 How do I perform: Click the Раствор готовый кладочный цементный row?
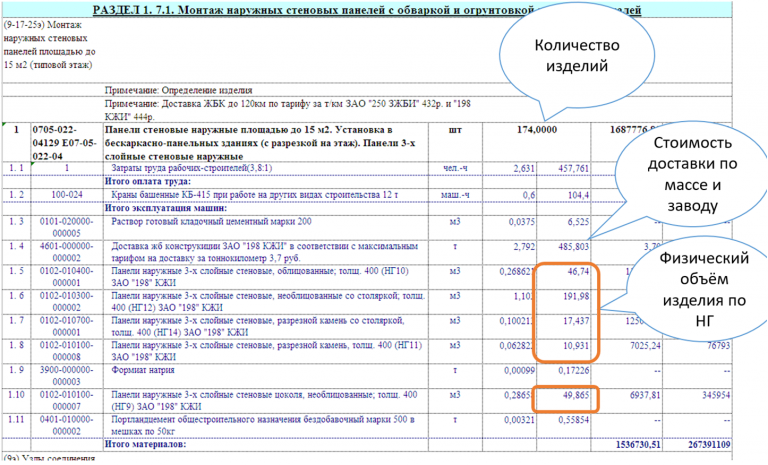tap(366, 227)
